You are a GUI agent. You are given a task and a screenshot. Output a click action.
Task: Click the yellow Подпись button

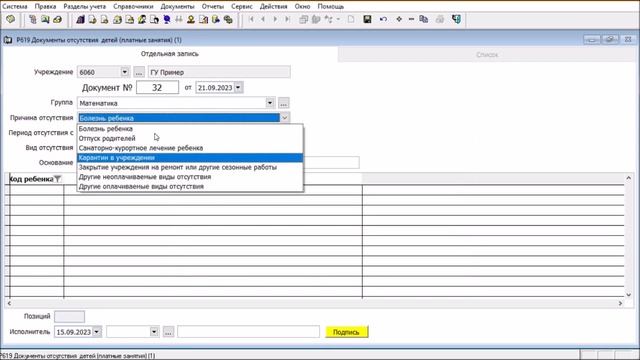tap(347, 332)
